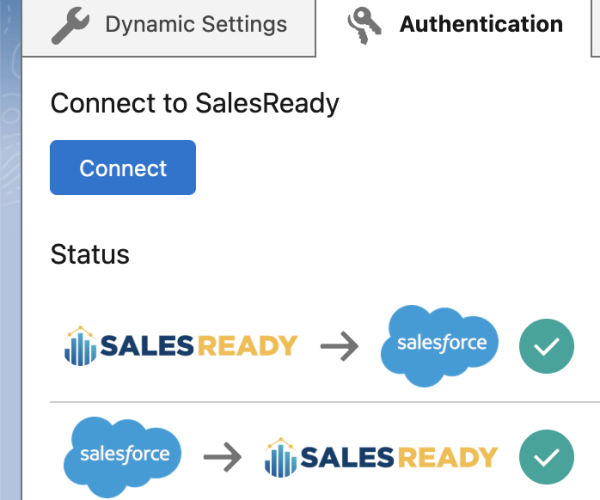Click green checkmark for SalesReady to Salesforce

pos(546,346)
